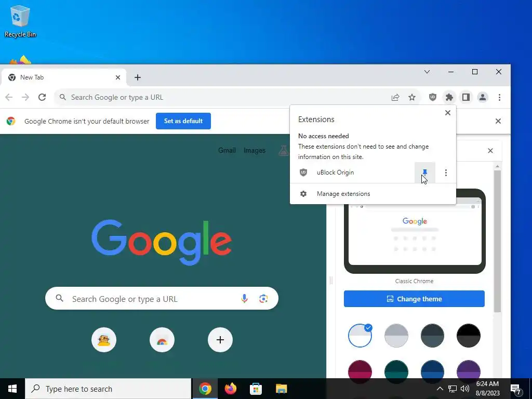
Task: Click Chrome icon in taskbar
Action: [x=205, y=389]
